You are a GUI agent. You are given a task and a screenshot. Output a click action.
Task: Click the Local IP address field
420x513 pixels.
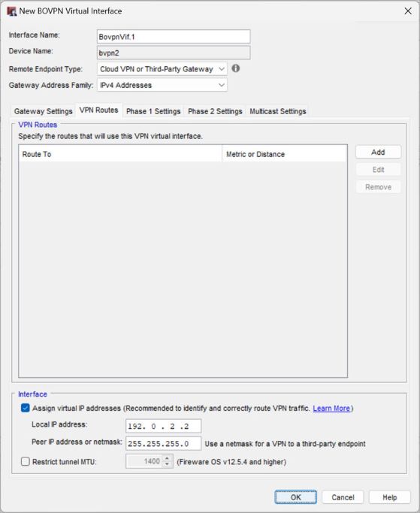pos(163,426)
